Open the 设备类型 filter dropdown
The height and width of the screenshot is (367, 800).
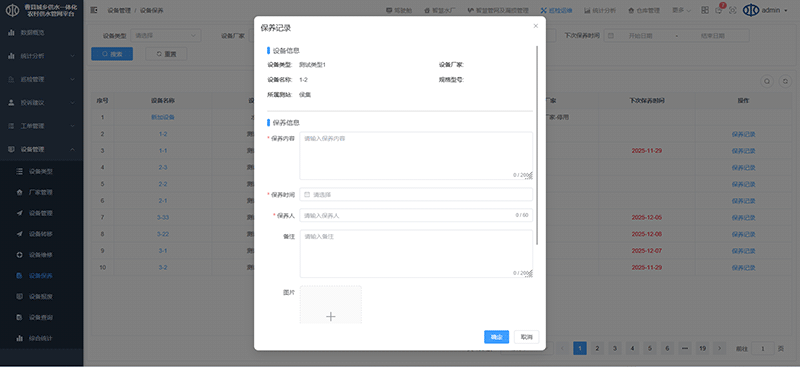166,36
